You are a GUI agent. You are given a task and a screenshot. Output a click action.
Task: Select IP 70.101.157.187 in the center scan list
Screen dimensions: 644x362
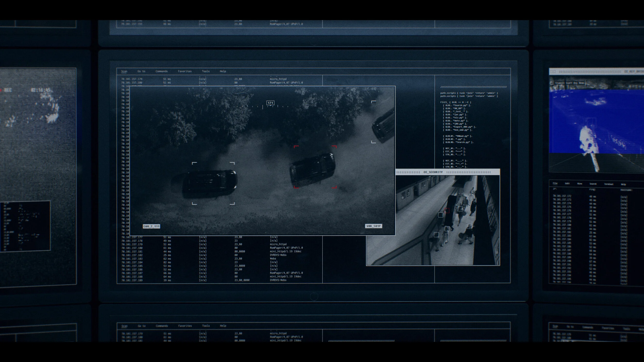coord(132,273)
